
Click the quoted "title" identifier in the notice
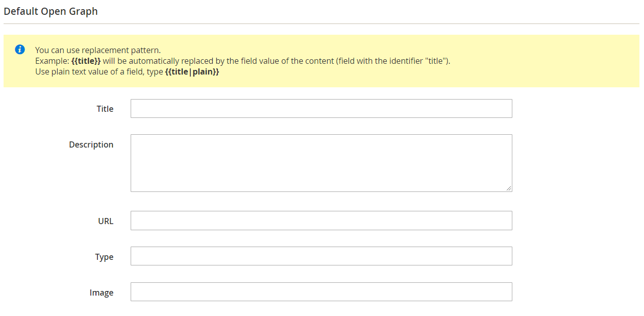(435, 61)
